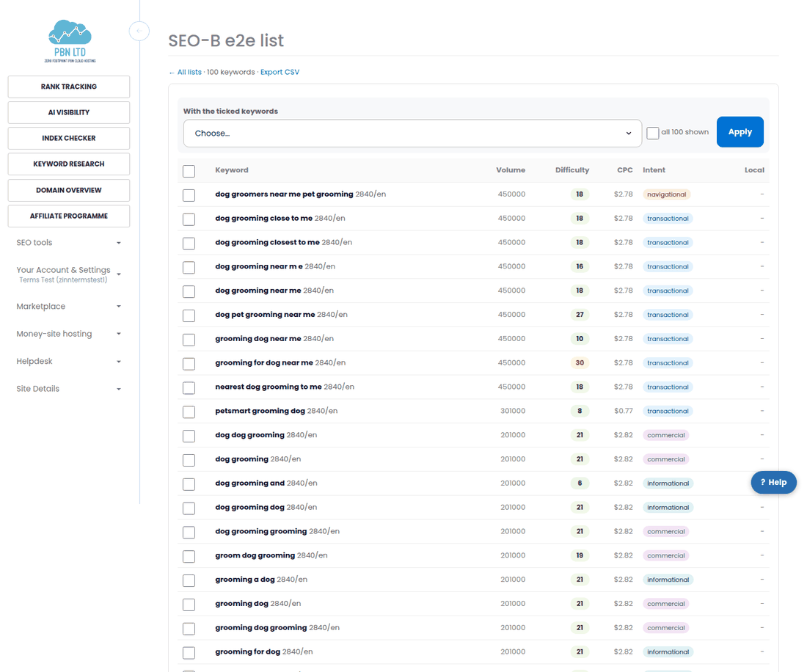This screenshot has width=807, height=672.
Task: Click difficulty badge 8 for 'petsmart grooming dog'
Action: pyautogui.click(x=580, y=411)
